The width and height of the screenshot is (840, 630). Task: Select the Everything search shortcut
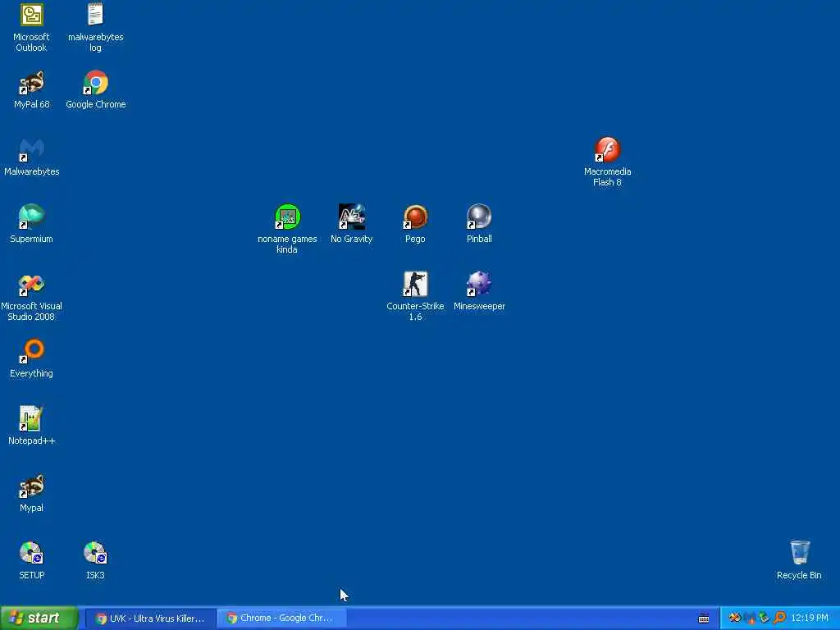[32, 359]
